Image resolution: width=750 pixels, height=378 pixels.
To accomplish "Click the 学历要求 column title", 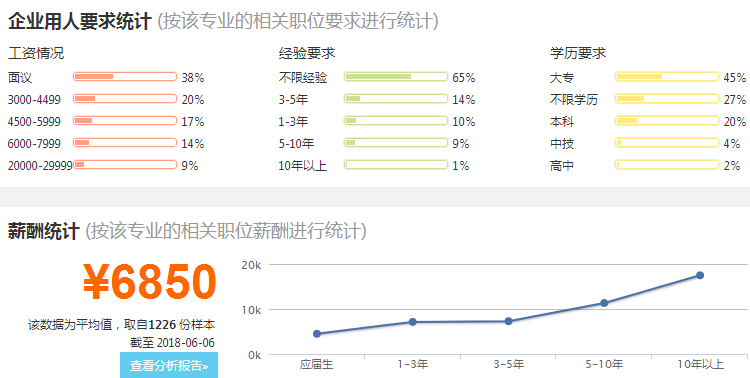I will pyautogui.click(x=578, y=53).
